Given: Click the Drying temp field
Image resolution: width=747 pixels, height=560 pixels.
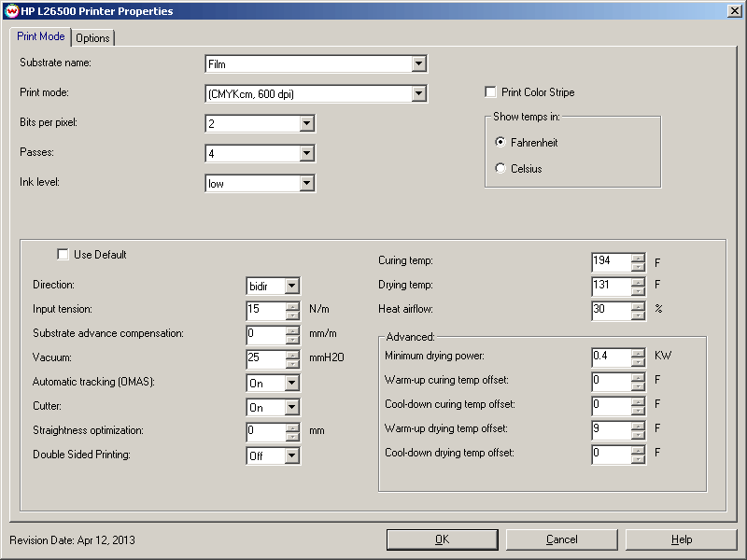Looking at the screenshot, I should [x=612, y=286].
